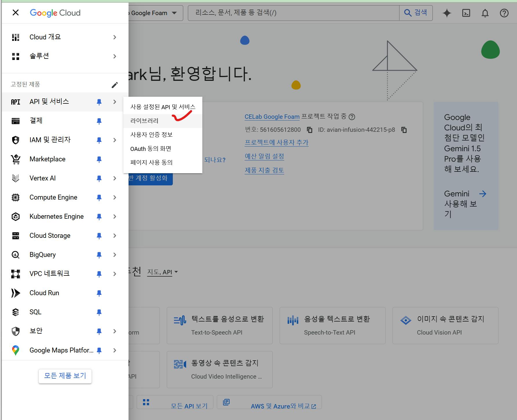
Task: Select 라이브러리 from the submenu
Action: pos(163,121)
